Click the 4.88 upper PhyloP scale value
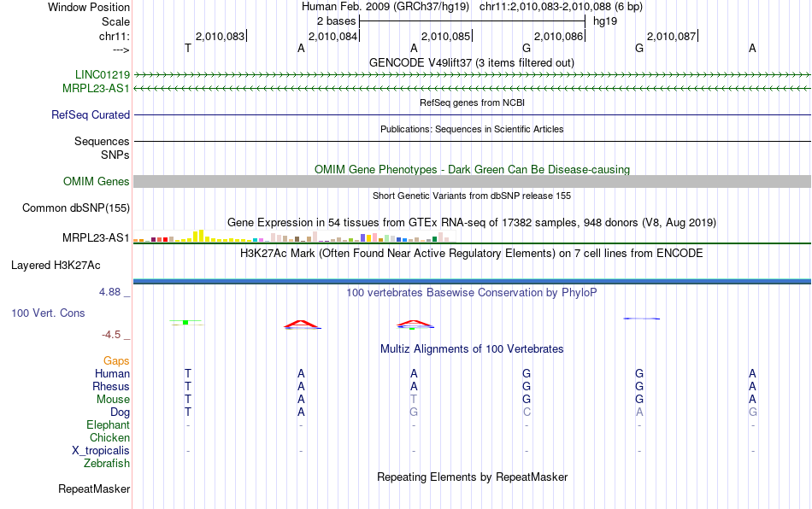 (109, 292)
